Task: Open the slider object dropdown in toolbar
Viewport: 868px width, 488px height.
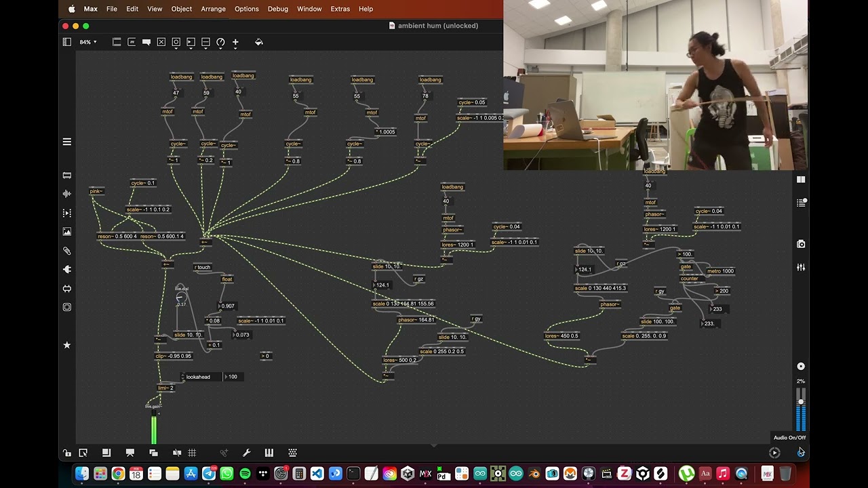Action: click(x=205, y=42)
